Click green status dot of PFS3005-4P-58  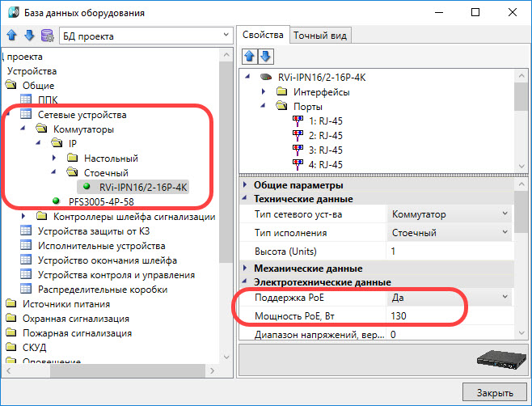(57, 201)
